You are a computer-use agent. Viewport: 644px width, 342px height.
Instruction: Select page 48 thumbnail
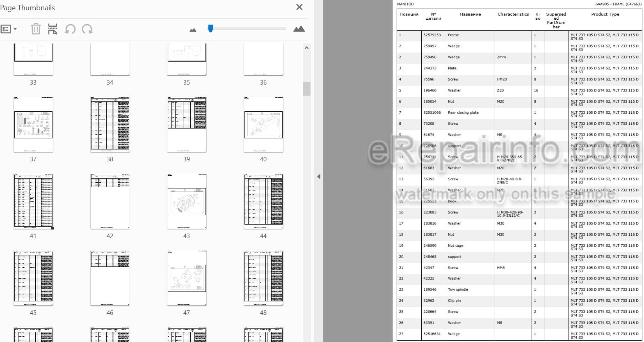263,278
